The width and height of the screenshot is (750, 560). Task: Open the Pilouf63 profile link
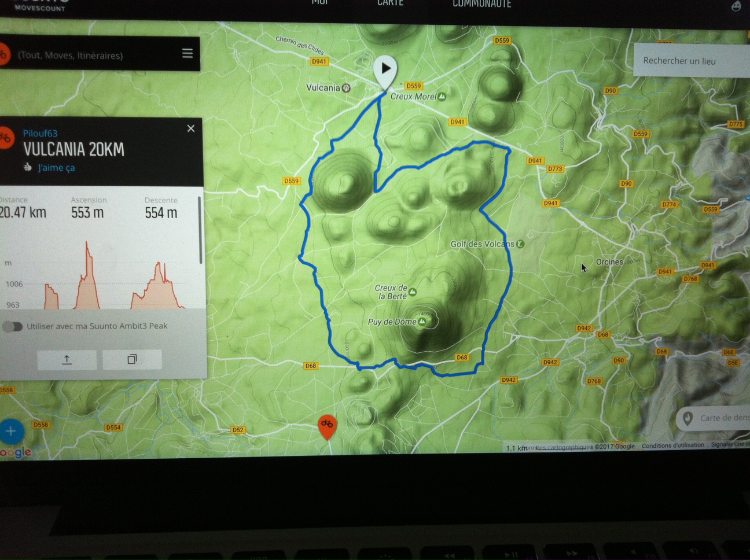coord(40,133)
